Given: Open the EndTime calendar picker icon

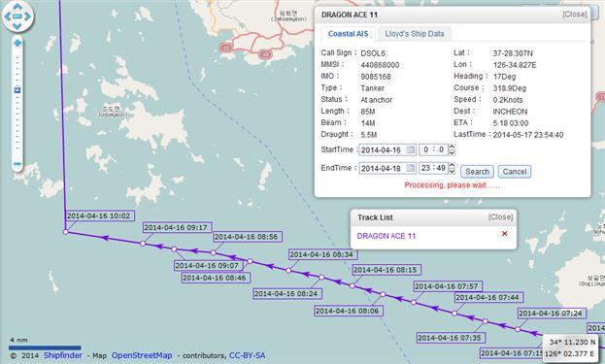Looking at the screenshot, I should point(411,168).
